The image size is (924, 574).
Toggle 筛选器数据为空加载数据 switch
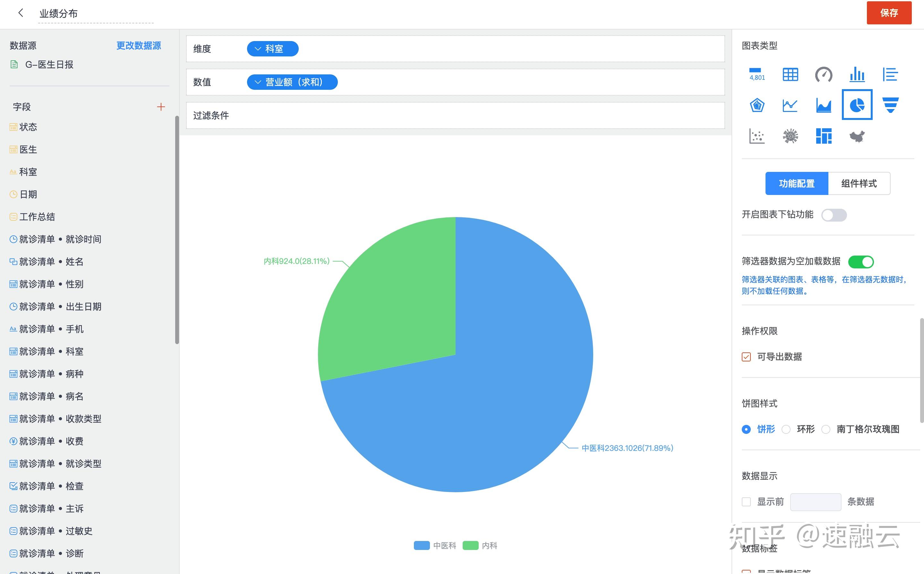861,262
